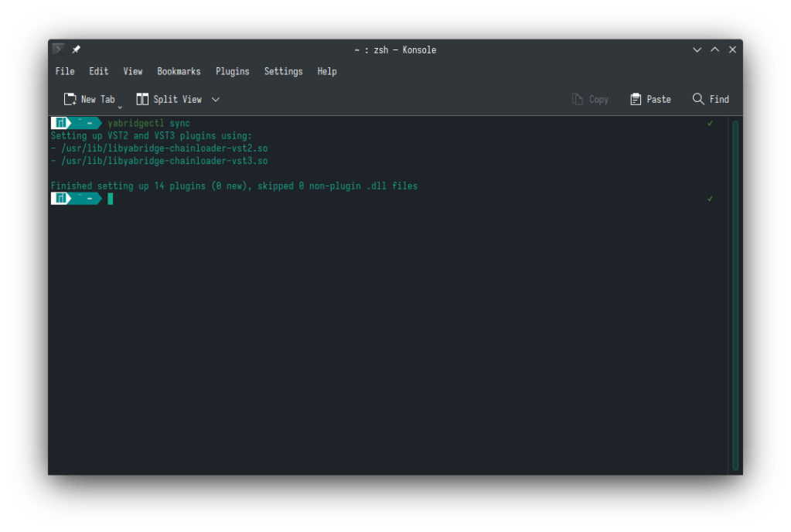Open a new tab with New Tab icon
Screen dimensions: 791x532
pos(70,99)
